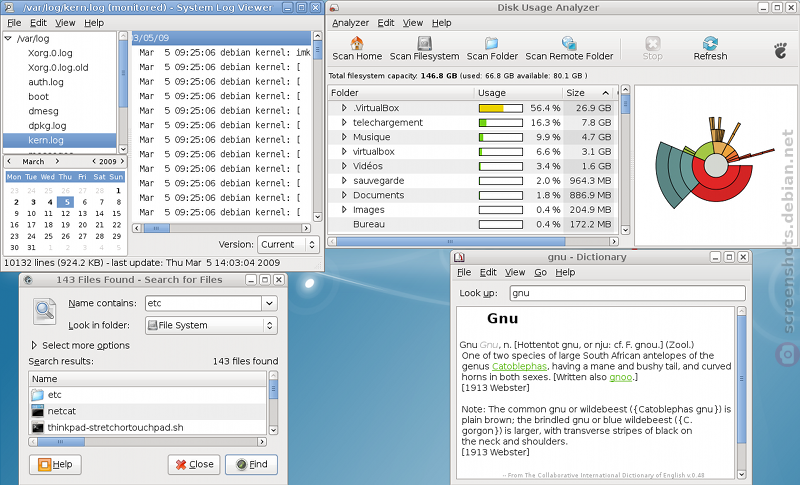Click the Dictionary definition vertical scrollbar
Screen dimensions: 800x485
[741, 393]
